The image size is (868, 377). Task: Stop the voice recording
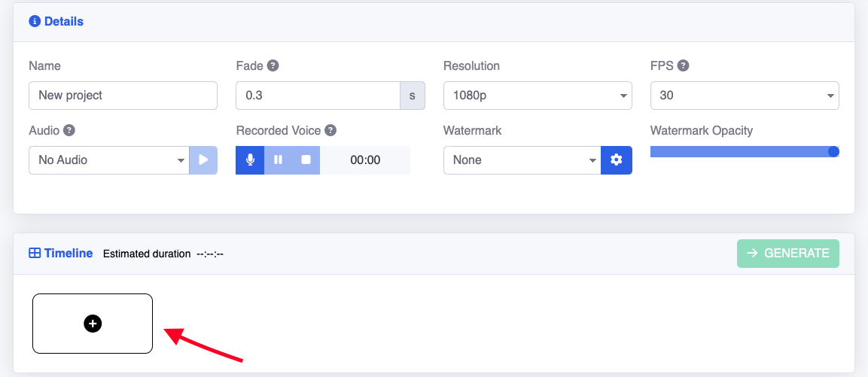point(306,160)
